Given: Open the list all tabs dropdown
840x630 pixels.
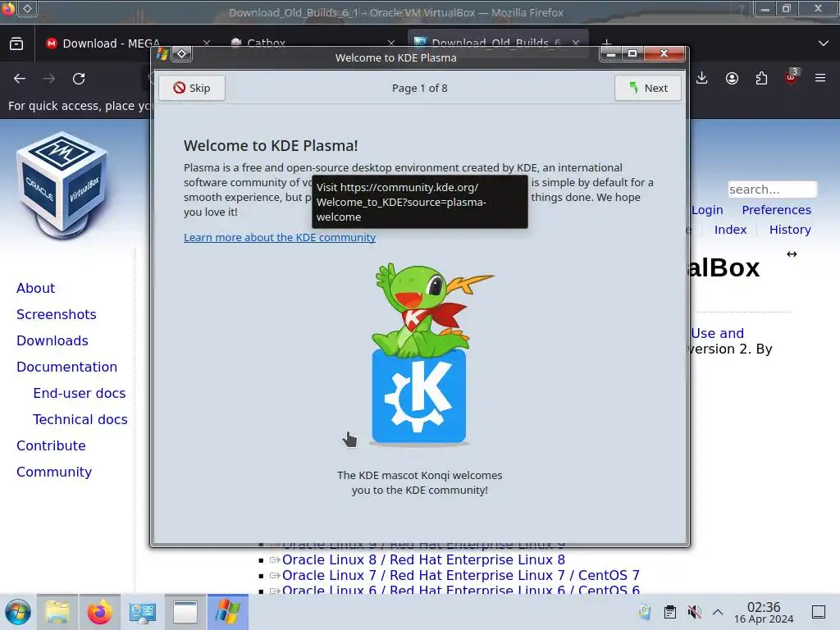Looking at the screenshot, I should [x=824, y=43].
